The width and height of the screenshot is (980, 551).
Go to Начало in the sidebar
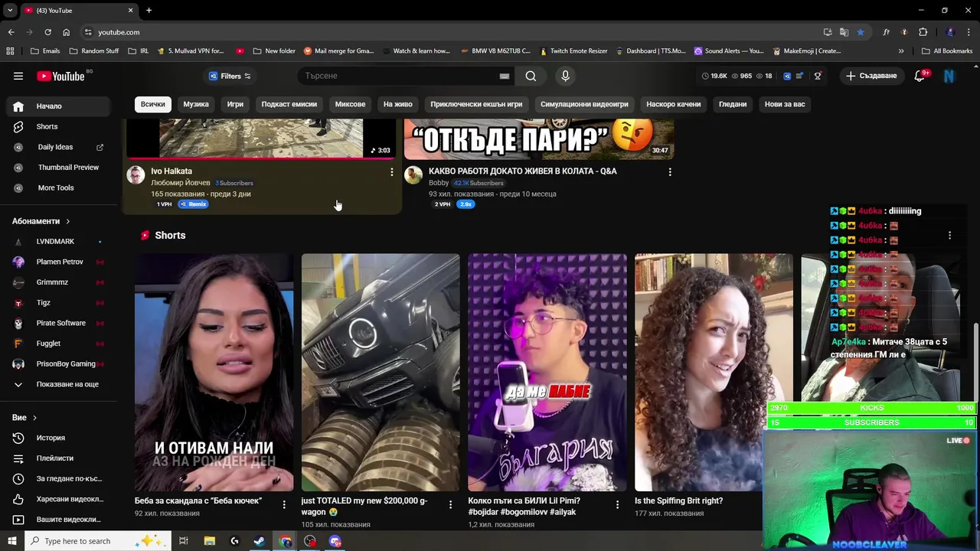click(x=59, y=106)
